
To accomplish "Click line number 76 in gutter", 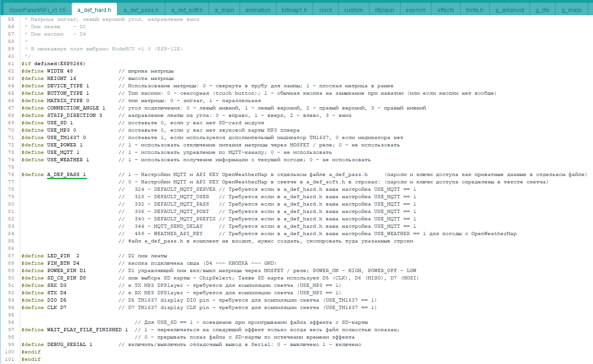I will pos(11,175).
